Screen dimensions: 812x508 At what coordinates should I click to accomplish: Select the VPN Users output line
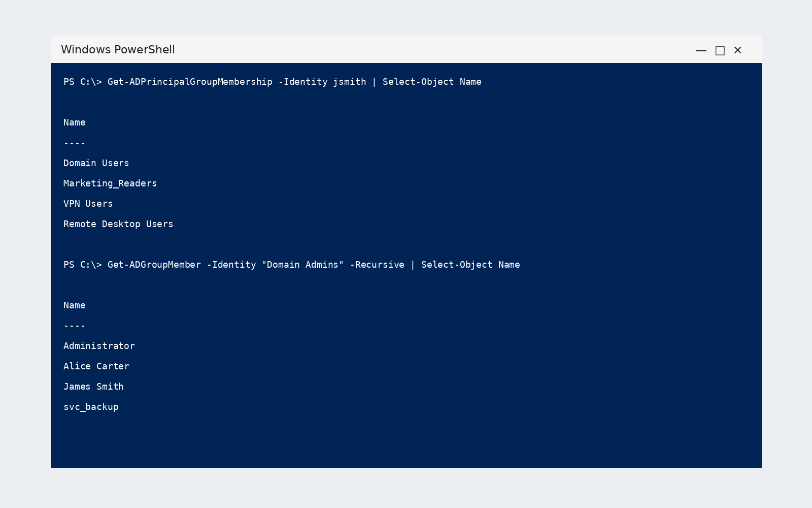88,204
